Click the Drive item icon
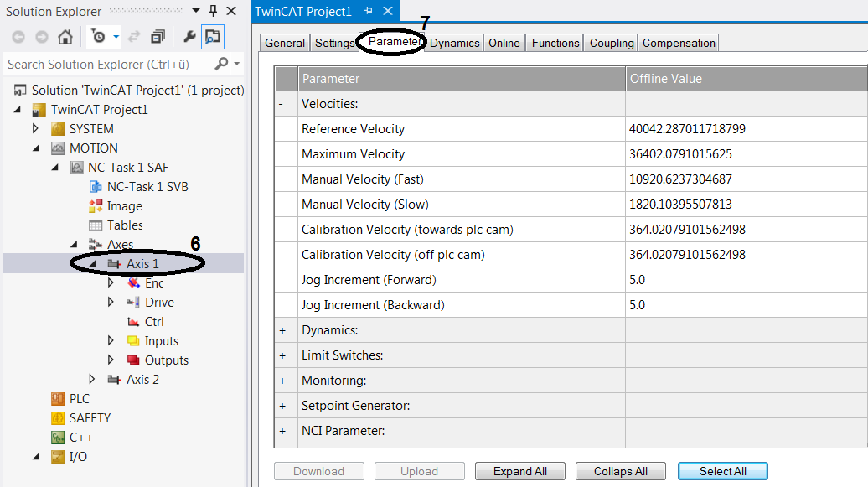 pos(133,303)
